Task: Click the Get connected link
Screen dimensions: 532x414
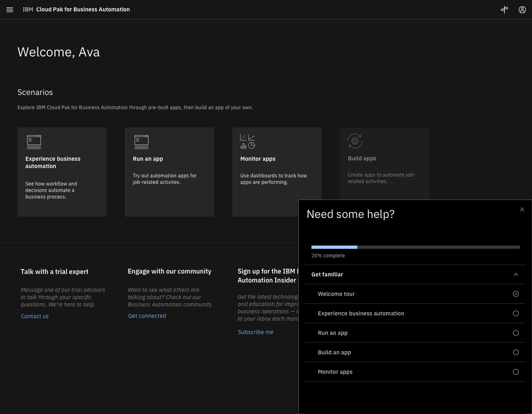Action: pyautogui.click(x=147, y=316)
